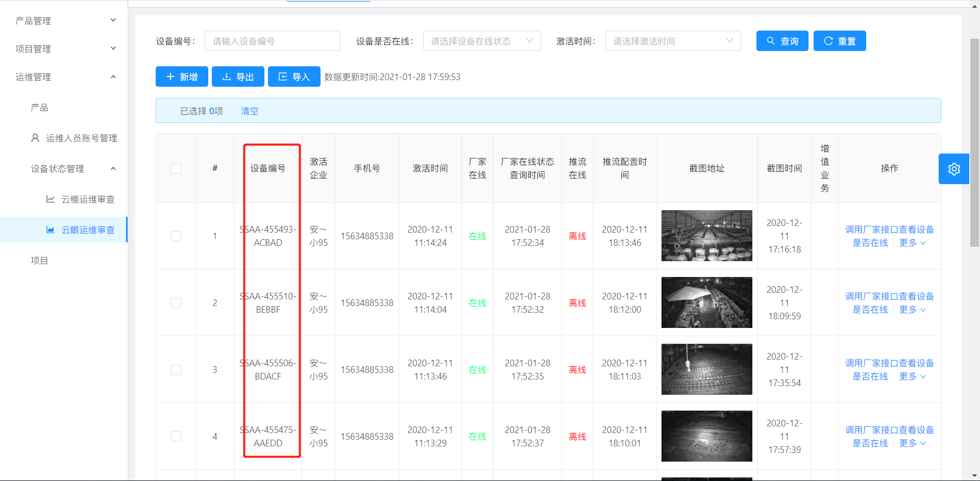The width and height of the screenshot is (980, 481).
Task: Click query time 2021-01-28 17:52:32 cell
Action: tap(528, 303)
